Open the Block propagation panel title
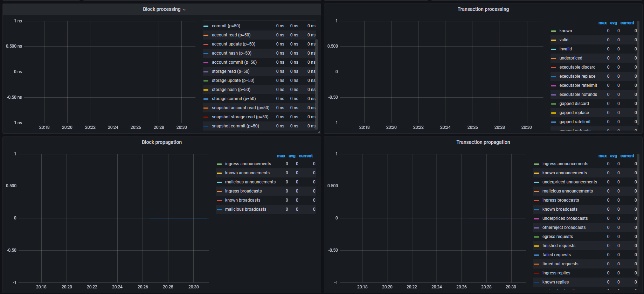The image size is (644, 294). coord(161,142)
